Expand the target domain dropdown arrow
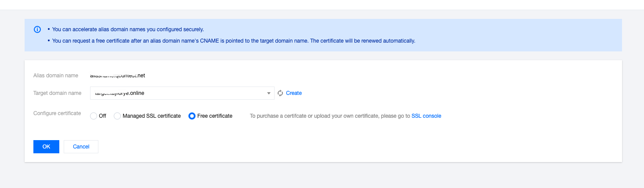Viewport: 644px width, 188px height. (269, 93)
